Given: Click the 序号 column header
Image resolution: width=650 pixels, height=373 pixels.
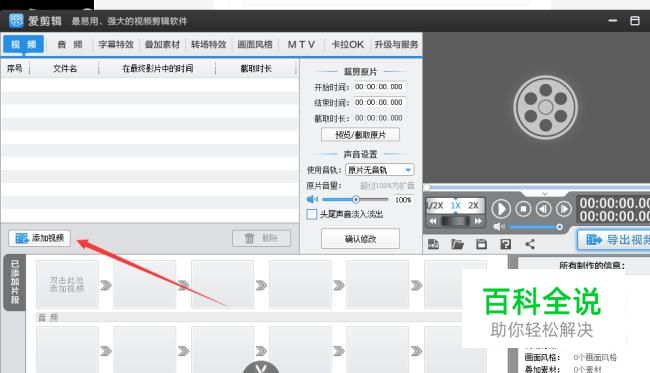Looking at the screenshot, I should tap(15, 68).
